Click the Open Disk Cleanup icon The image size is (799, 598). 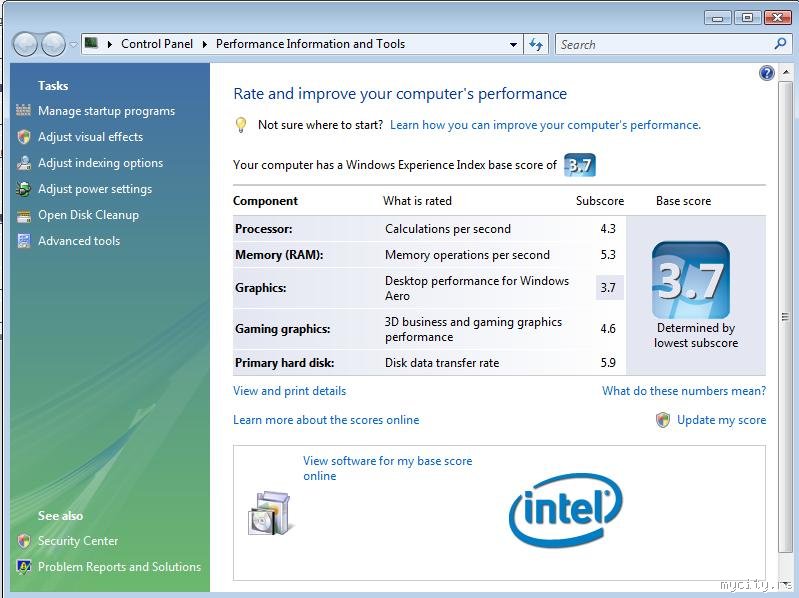coord(23,216)
